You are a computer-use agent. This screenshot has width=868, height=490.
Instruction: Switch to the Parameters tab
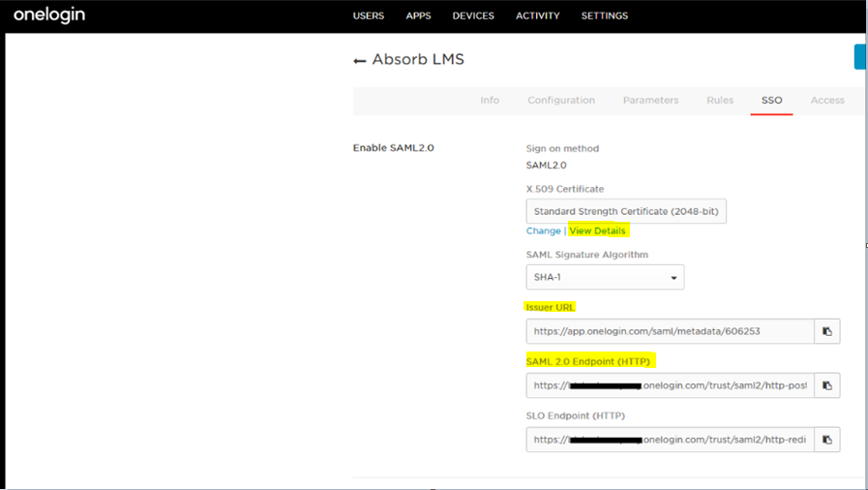650,100
